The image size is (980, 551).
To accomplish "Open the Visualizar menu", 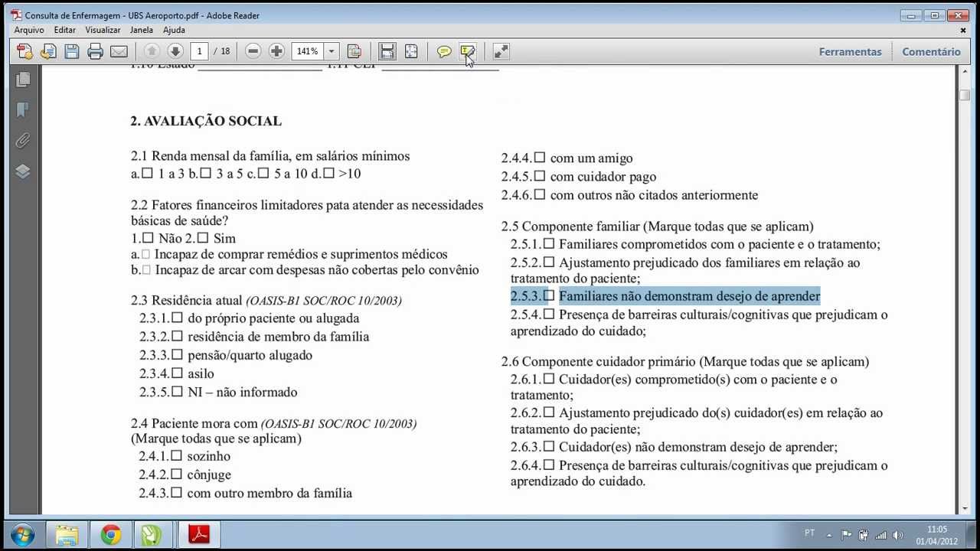I will pyautogui.click(x=103, y=30).
